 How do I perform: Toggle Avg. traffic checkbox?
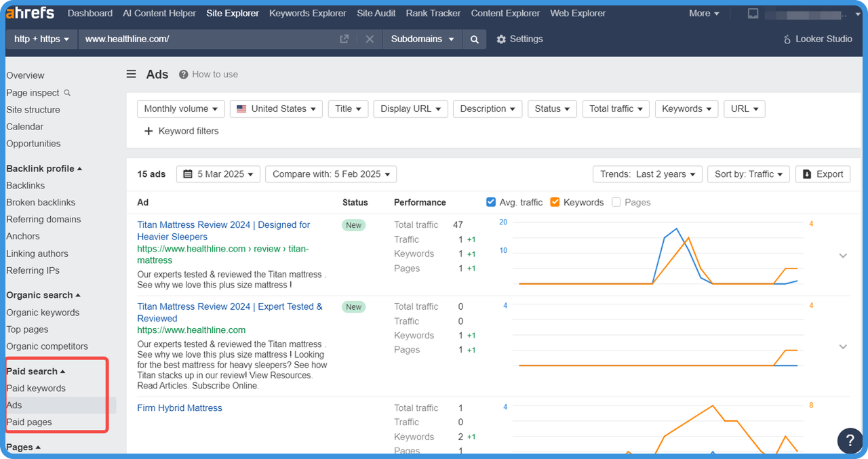(491, 202)
